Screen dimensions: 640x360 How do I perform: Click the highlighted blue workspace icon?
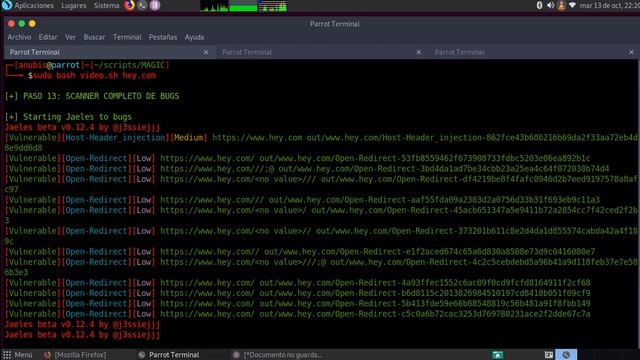point(566,355)
